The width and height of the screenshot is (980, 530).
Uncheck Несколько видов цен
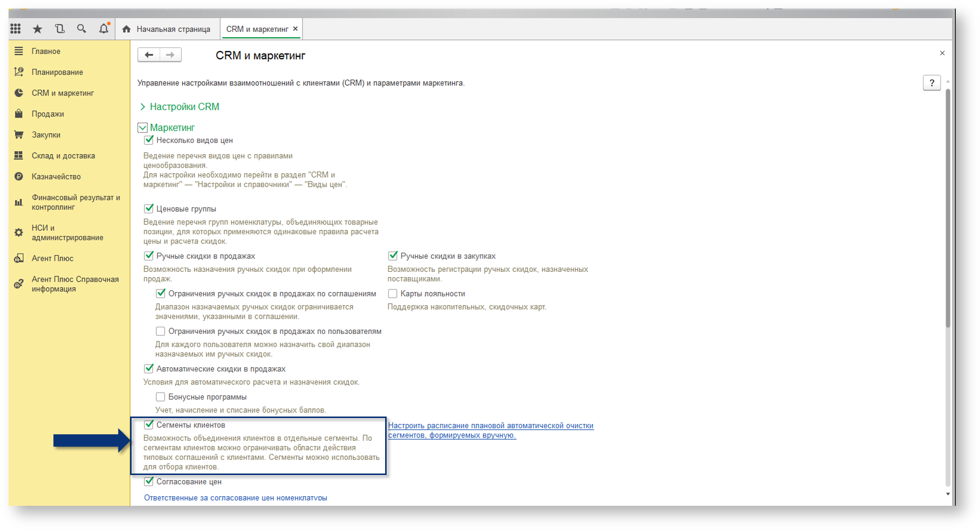tap(149, 140)
